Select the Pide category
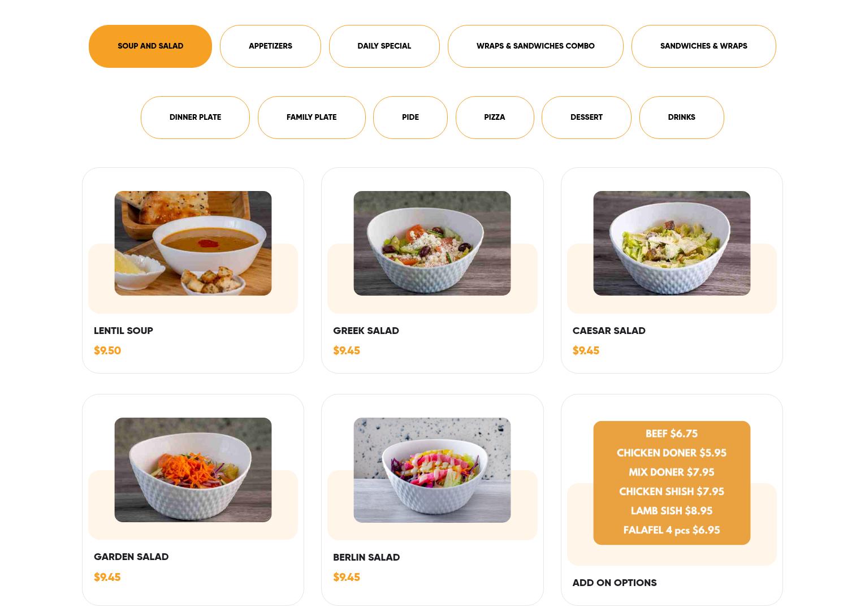 click(x=410, y=118)
